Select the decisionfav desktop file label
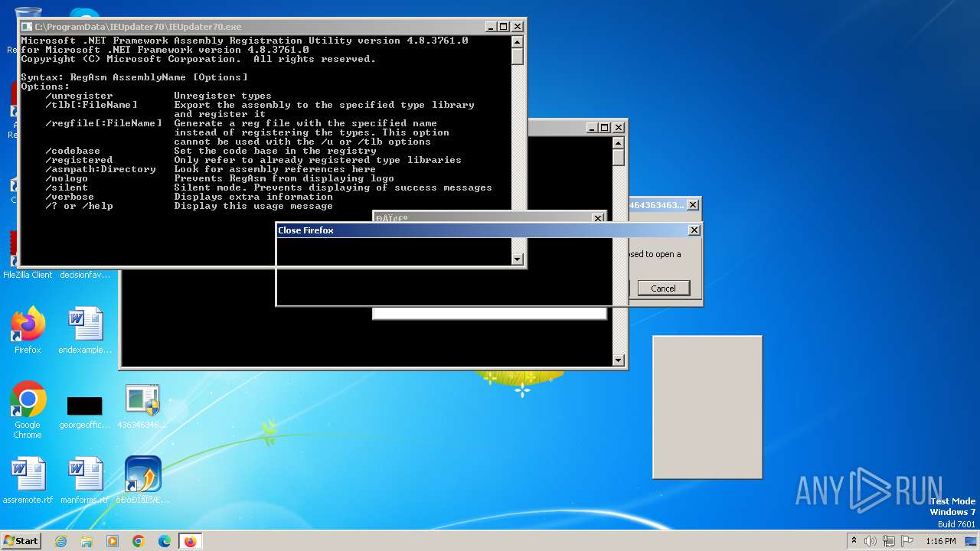The height and width of the screenshot is (551, 980). [85, 275]
